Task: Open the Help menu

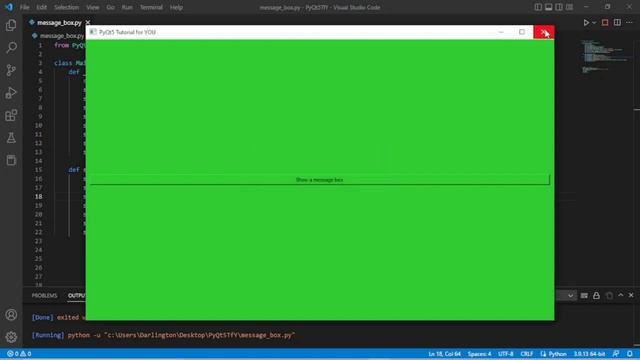Action: point(176,7)
